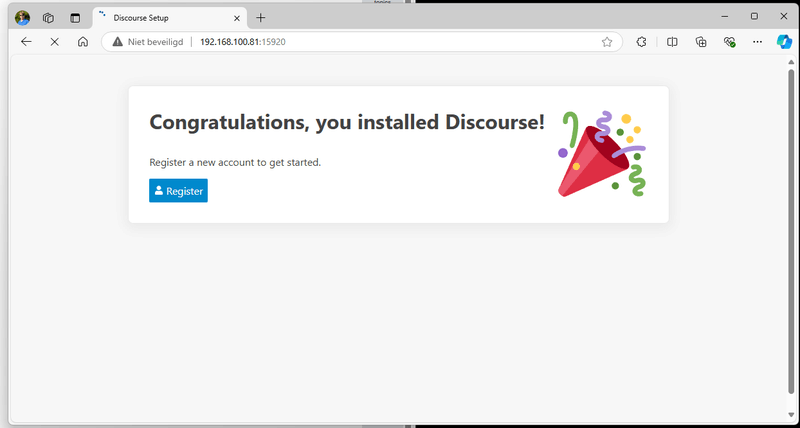Click the 'Congratulations, you installed Discourse!' heading
800x428 pixels.
(347, 122)
